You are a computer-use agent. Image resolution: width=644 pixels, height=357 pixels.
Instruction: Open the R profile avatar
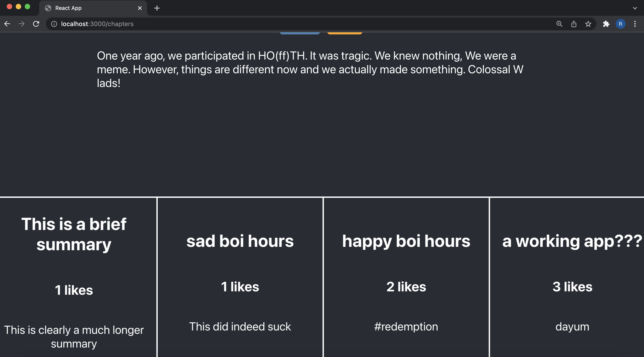click(620, 24)
